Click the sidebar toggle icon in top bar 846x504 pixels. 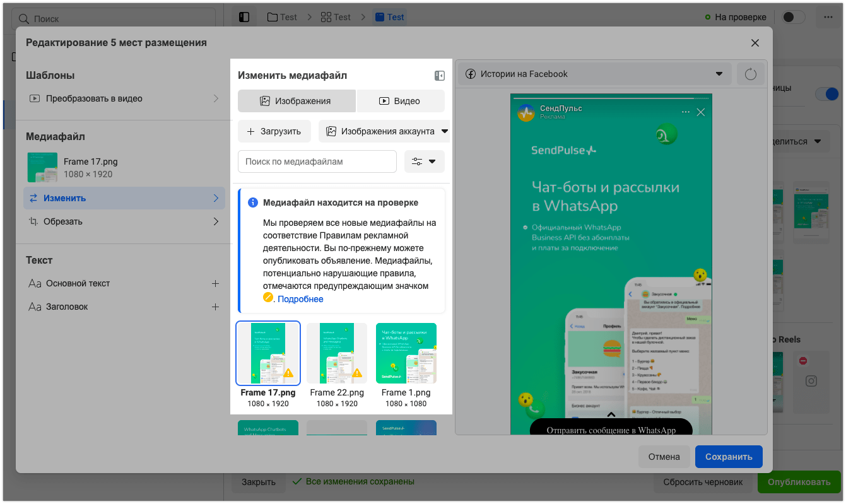click(244, 17)
